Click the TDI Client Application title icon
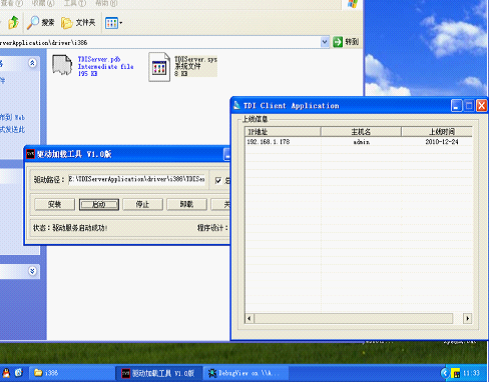 237,105
